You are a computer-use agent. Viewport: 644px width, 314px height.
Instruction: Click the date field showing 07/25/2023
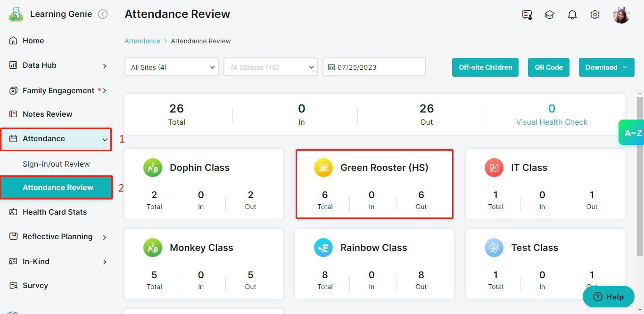coord(374,67)
